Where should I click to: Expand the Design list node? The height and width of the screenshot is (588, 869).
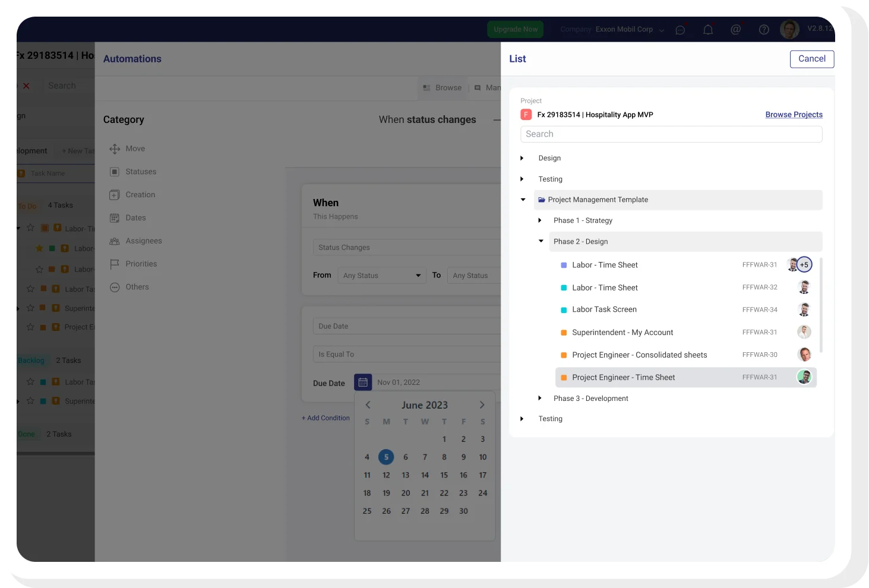point(522,158)
